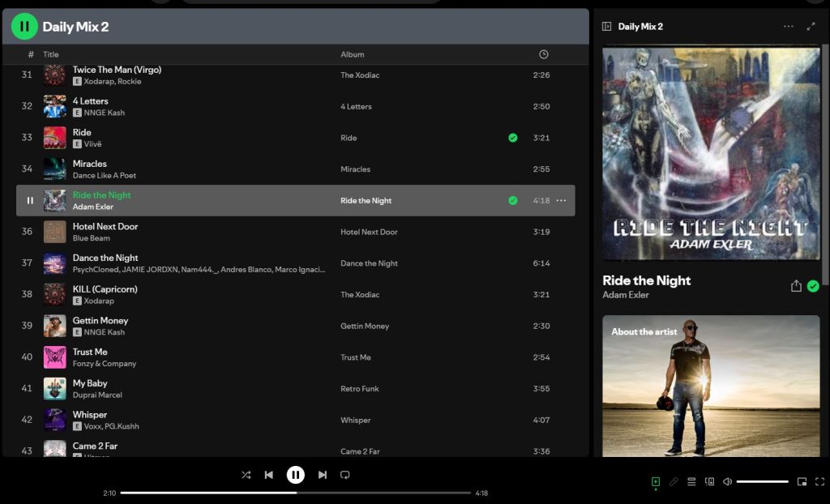
Task: Toggle the saved checkmark beside the Now Playing title
Action: 813,286
